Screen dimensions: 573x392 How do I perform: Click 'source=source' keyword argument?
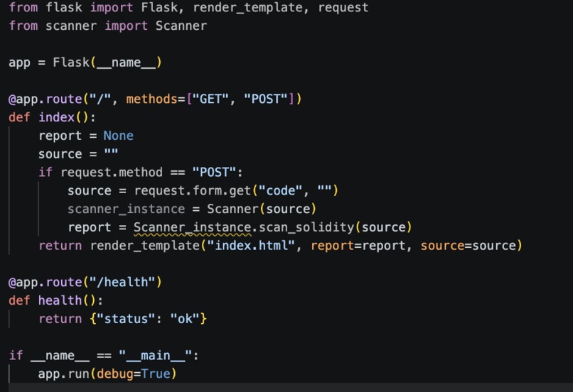click(x=468, y=246)
